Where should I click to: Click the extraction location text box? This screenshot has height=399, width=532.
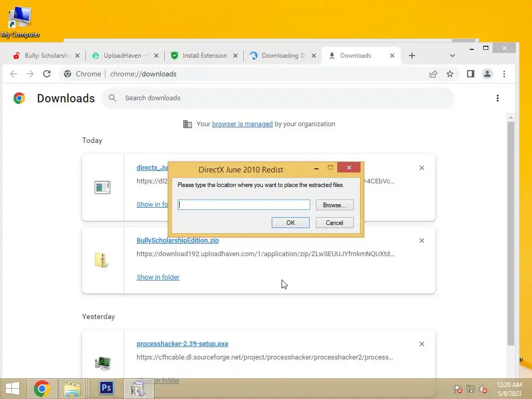pos(244,205)
